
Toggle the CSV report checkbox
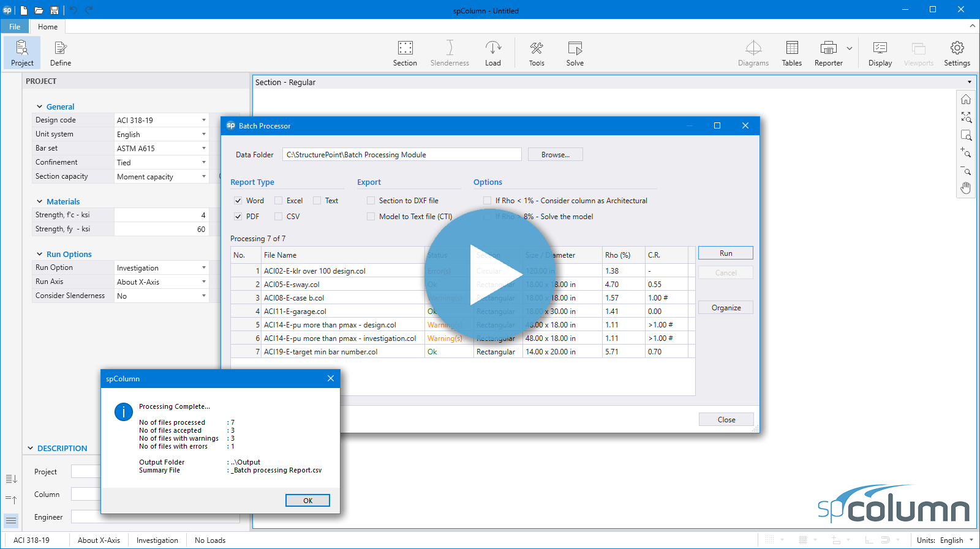click(x=278, y=217)
